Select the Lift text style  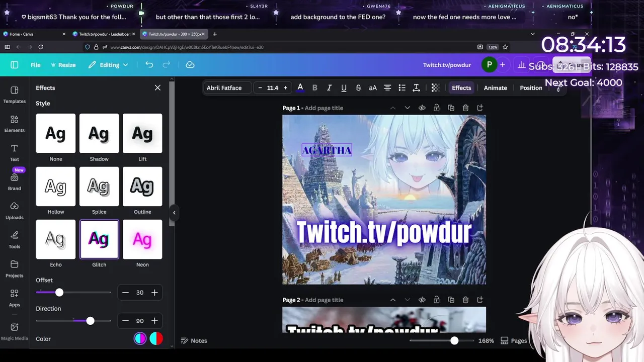[142, 133]
